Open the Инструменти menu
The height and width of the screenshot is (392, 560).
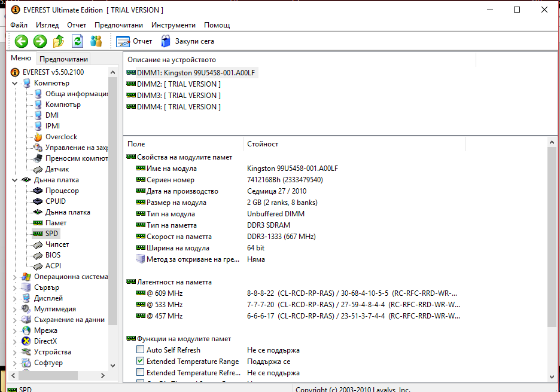coord(174,25)
